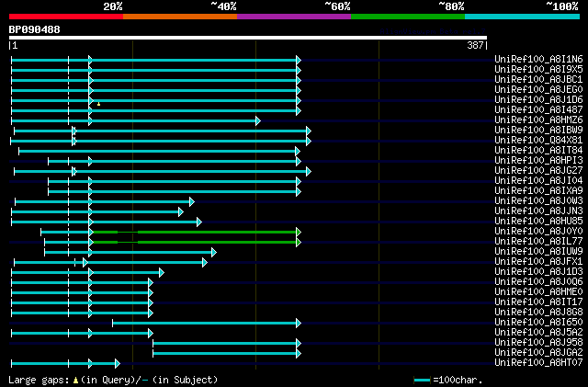Image resolution: width=588 pixels, height=387 pixels.
Task: Open subject label UniRef100_A8J1D6
Action: tap(538, 100)
